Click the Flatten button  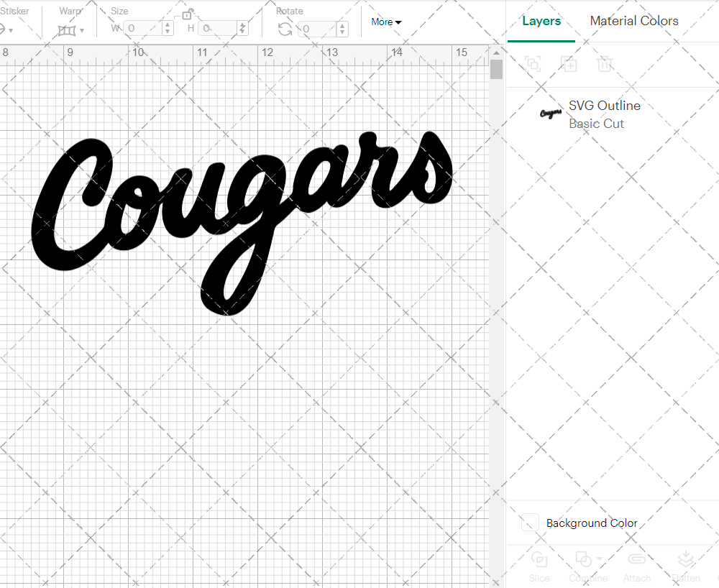point(686,567)
